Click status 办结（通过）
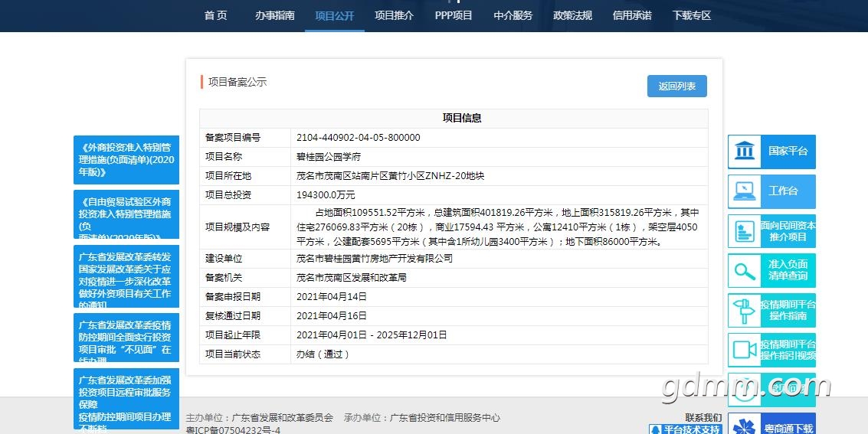 (x=323, y=354)
